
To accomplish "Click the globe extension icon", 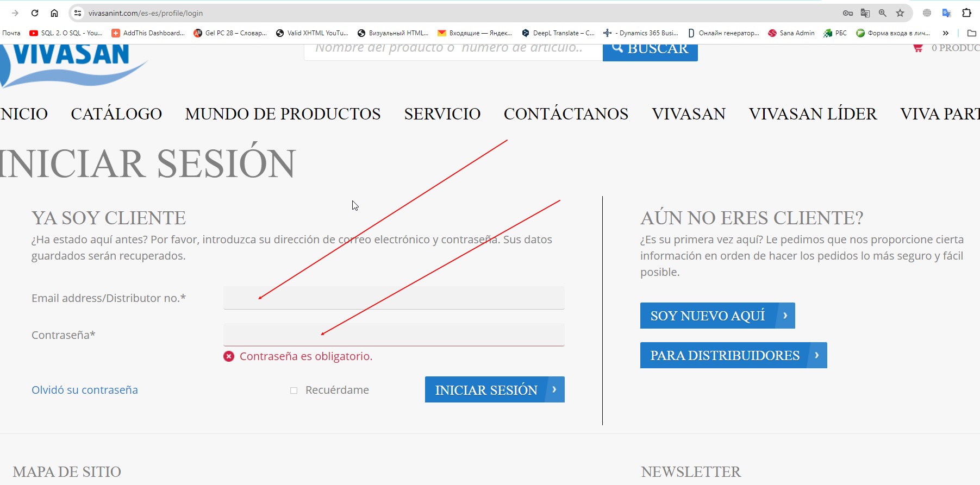I will [927, 13].
